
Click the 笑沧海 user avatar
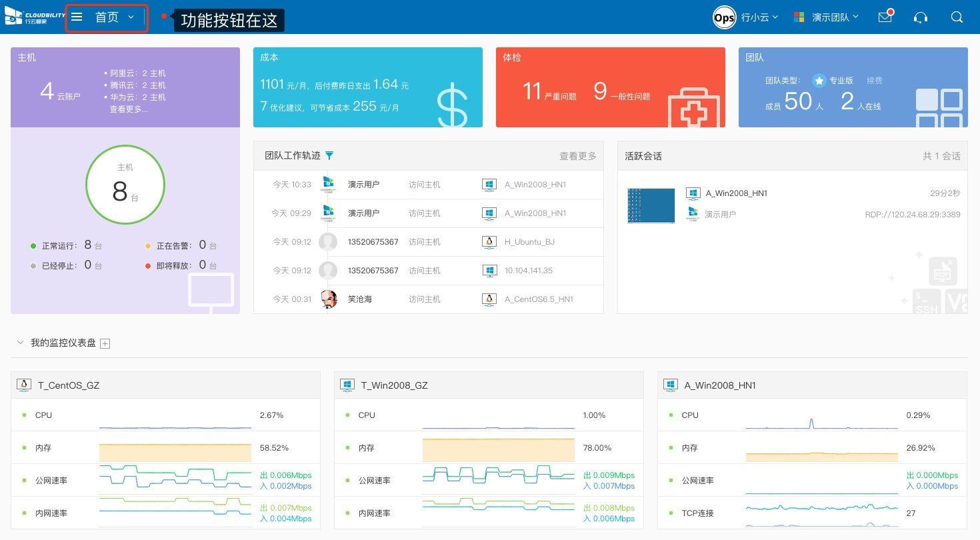coord(328,299)
